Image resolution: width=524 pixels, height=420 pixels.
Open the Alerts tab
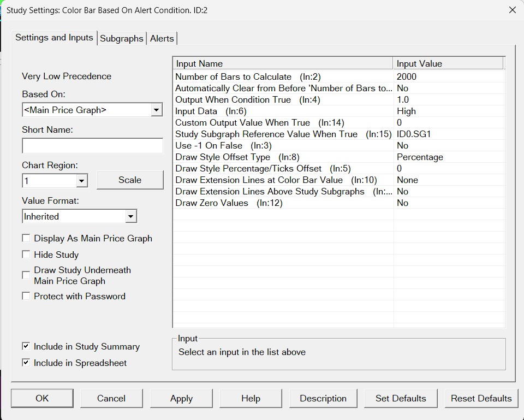point(162,38)
